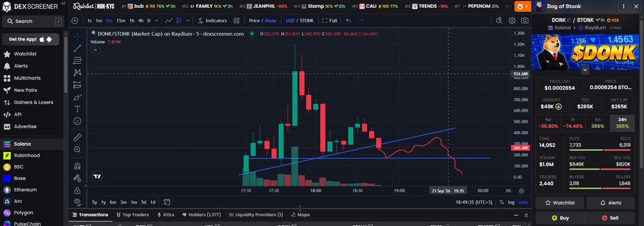Toggle log scale on price axis

point(511,202)
